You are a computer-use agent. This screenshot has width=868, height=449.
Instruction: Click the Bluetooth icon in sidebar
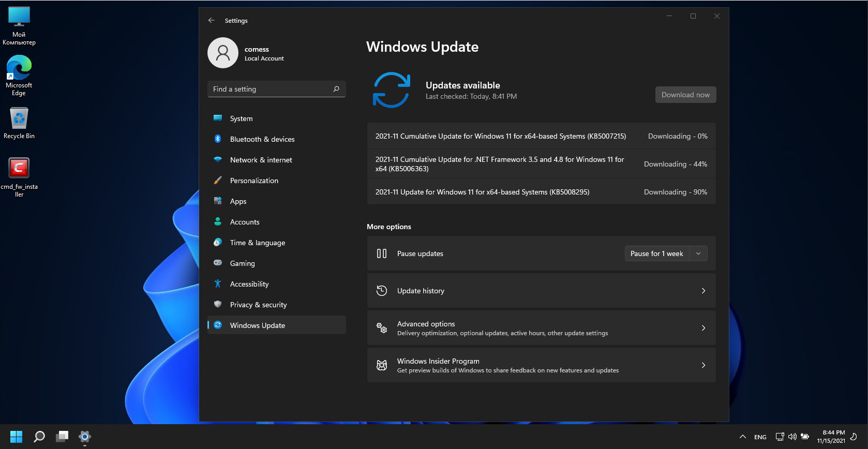point(218,139)
